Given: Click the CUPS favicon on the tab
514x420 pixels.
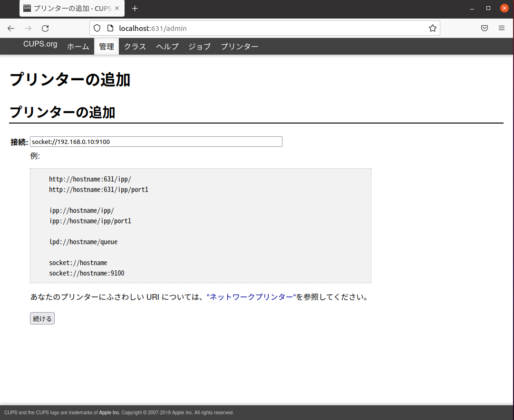Looking at the screenshot, I should point(27,8).
